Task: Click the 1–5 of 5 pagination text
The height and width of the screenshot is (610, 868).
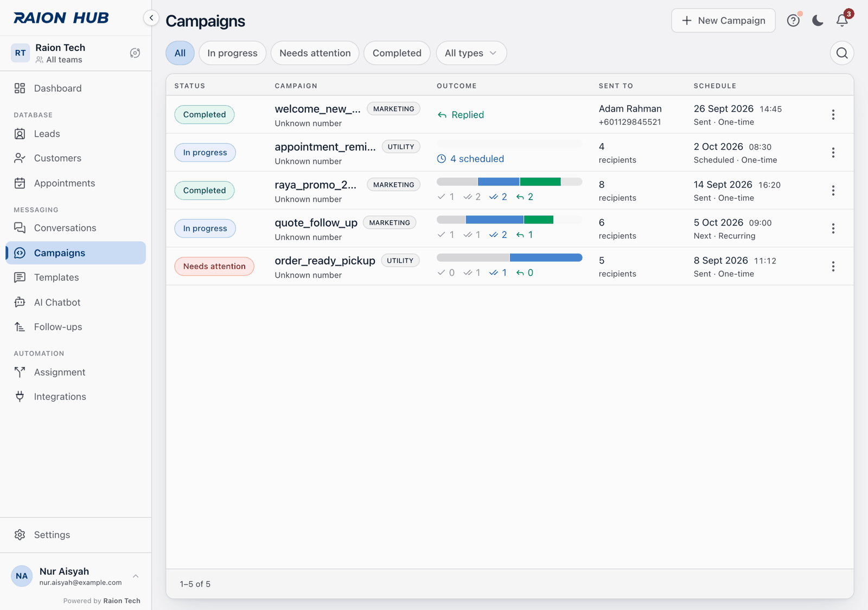Action: point(195,584)
